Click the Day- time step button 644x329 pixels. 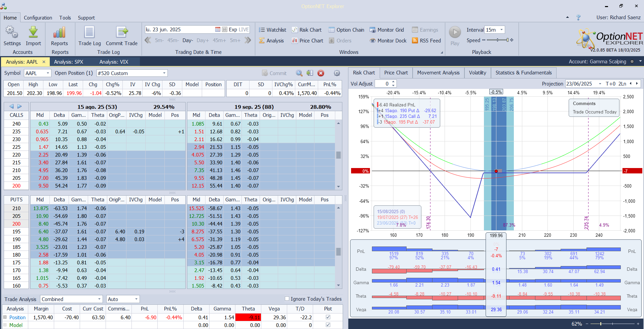(188, 40)
